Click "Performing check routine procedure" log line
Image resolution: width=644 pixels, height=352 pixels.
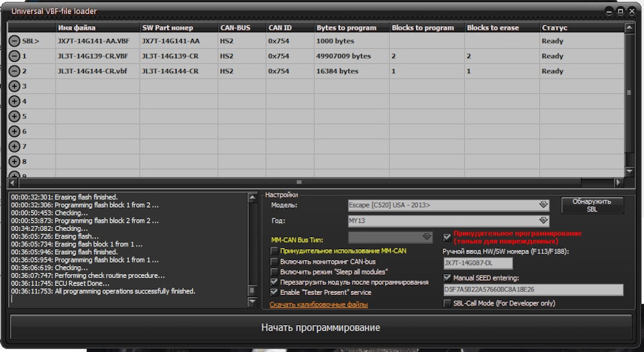pos(88,275)
